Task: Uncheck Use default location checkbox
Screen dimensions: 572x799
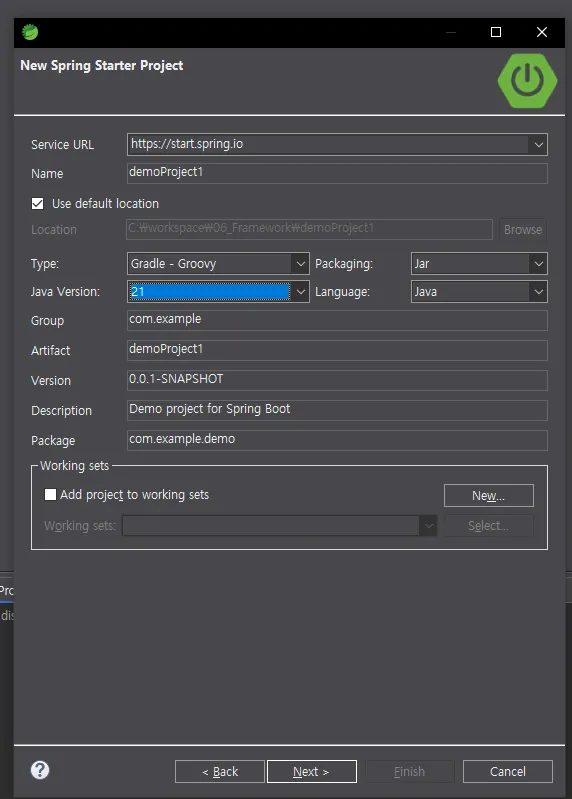Action: click(x=37, y=203)
